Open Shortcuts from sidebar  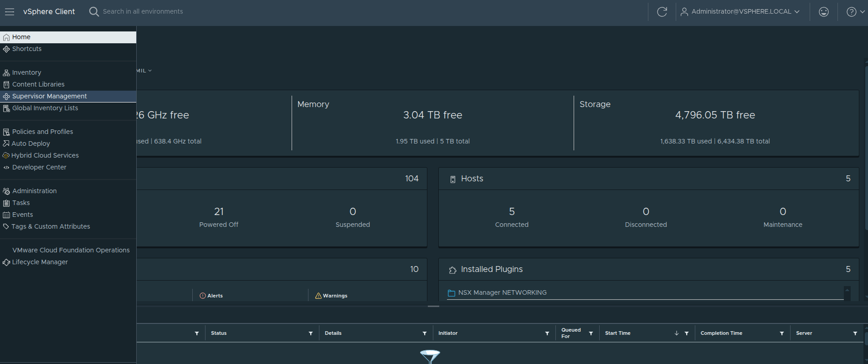68,49
